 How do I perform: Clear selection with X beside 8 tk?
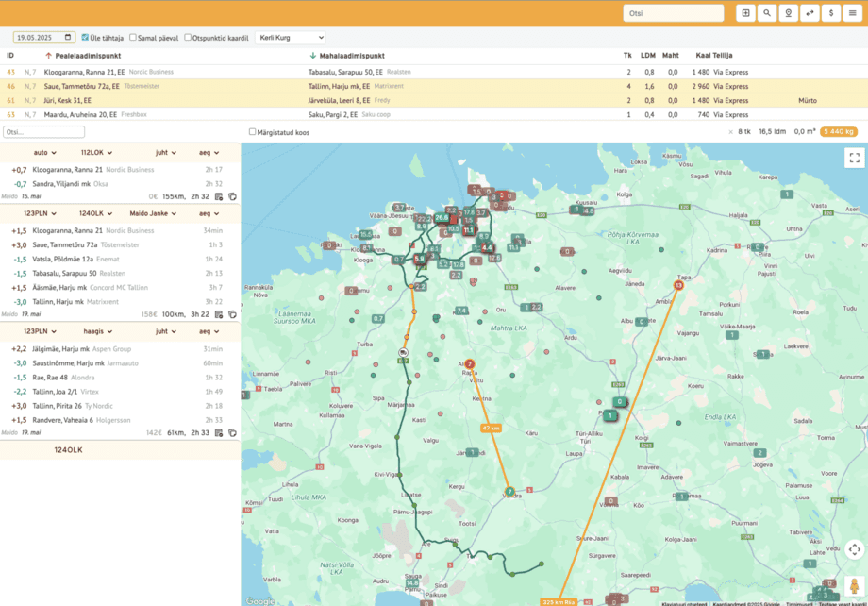pos(730,132)
